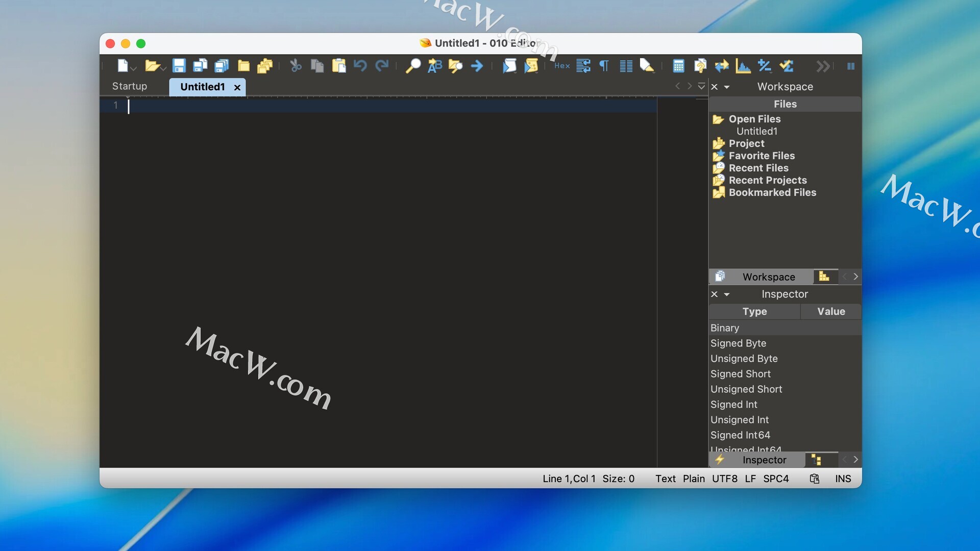
Task: Click the Run Template icon
Action: point(531,66)
